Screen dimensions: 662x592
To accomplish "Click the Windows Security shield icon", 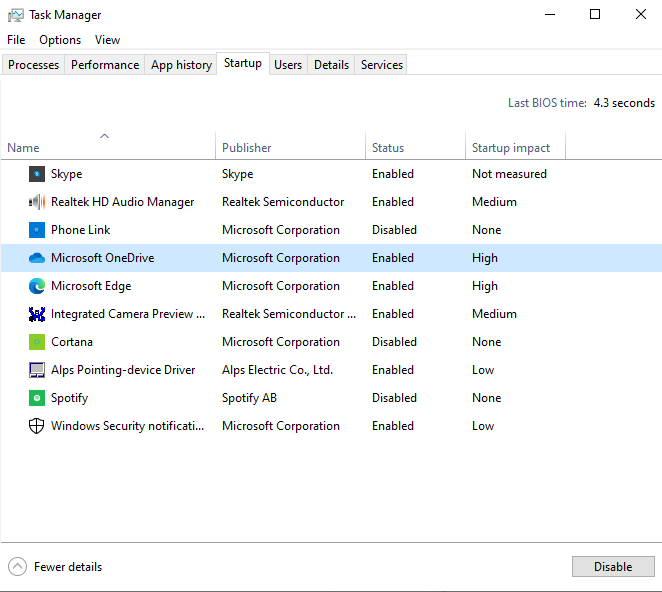I will click(x=37, y=426).
